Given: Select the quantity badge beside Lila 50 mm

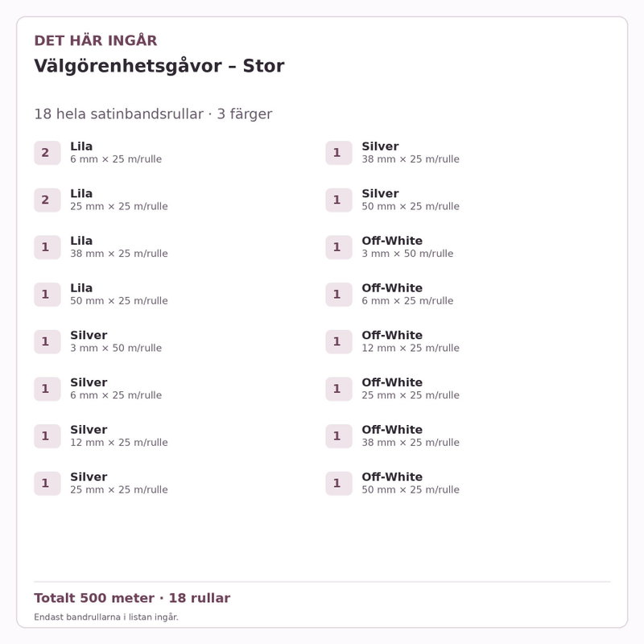Looking at the screenshot, I should (47, 295).
